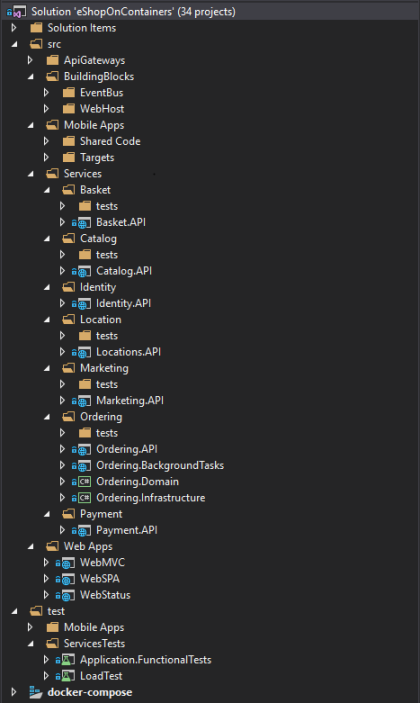The height and width of the screenshot is (703, 420).
Task: Click the ApiGateways folder icon
Action: tap(52, 60)
